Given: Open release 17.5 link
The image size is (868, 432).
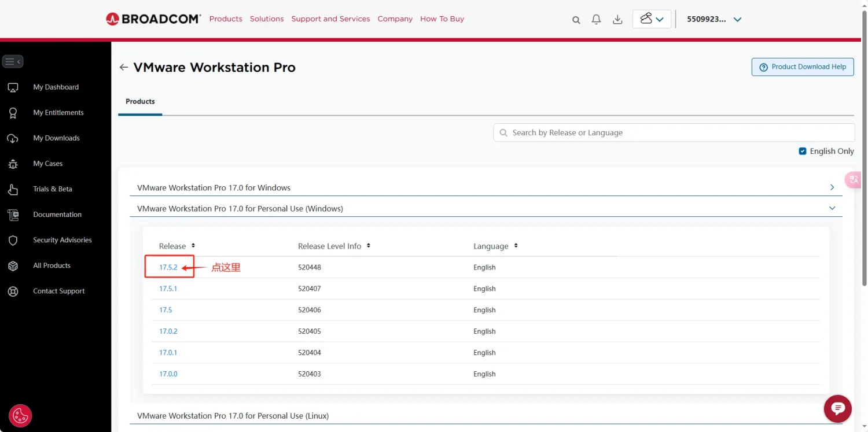Looking at the screenshot, I should pyautogui.click(x=165, y=310).
